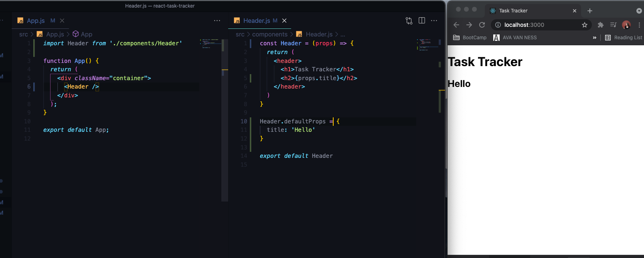Open right editor group More Actions menu
The width and height of the screenshot is (644, 258).
[x=434, y=20]
